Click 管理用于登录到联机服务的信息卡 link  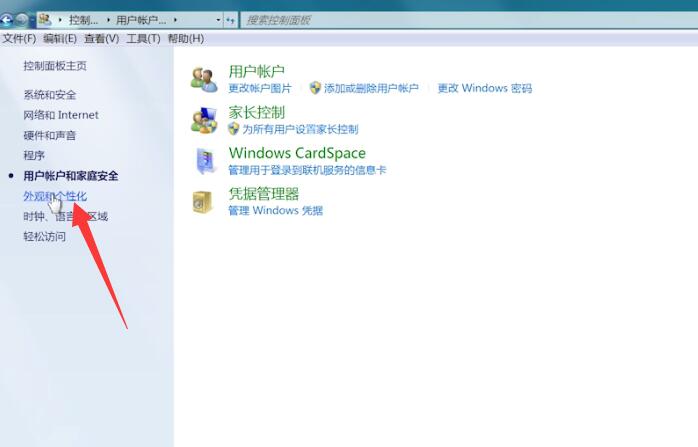click(x=307, y=170)
